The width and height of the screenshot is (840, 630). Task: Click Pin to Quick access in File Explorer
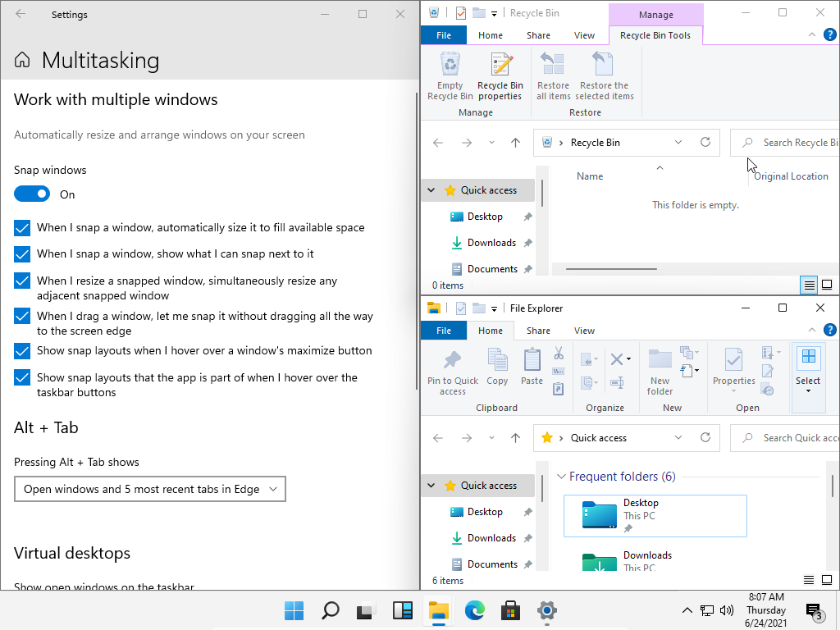click(452, 372)
